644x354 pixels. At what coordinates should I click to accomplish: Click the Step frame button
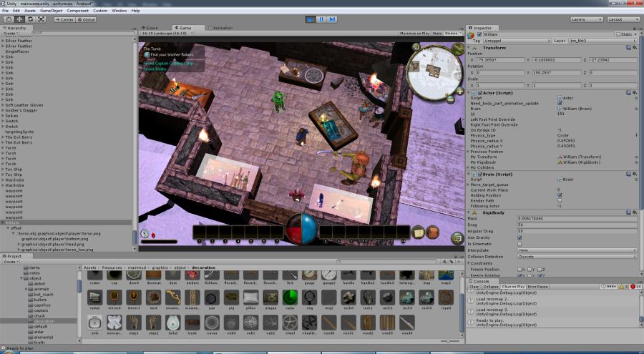click(x=332, y=19)
